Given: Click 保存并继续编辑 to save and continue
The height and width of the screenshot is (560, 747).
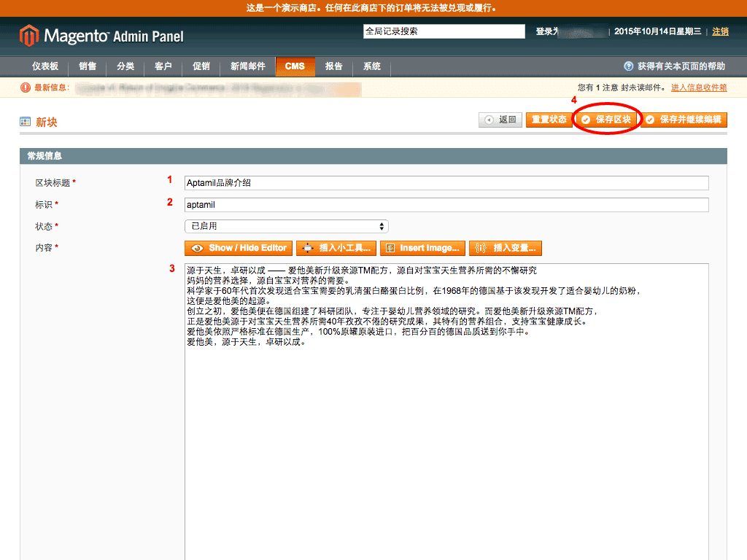Looking at the screenshot, I should coord(684,120).
